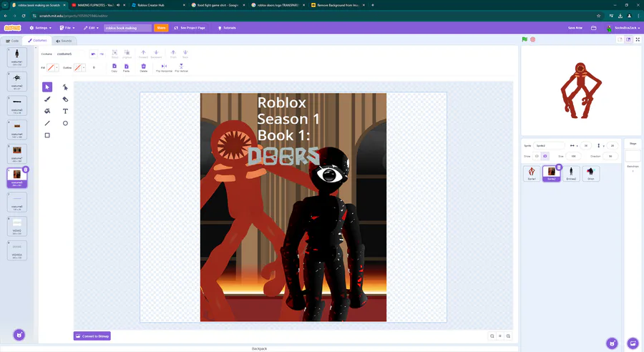The width and height of the screenshot is (644, 352).
Task: Select the Circle tool
Action: click(x=65, y=123)
